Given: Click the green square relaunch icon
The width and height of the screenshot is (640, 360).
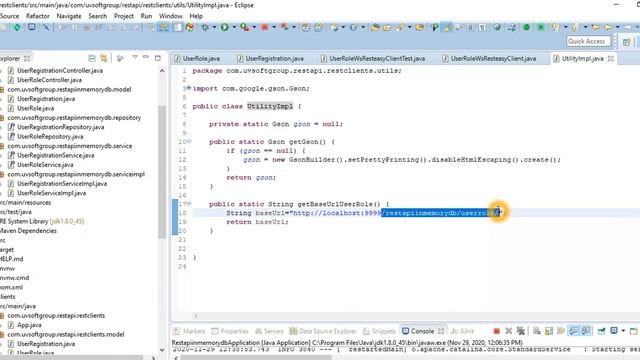Looking at the screenshot, I should point(541,27).
